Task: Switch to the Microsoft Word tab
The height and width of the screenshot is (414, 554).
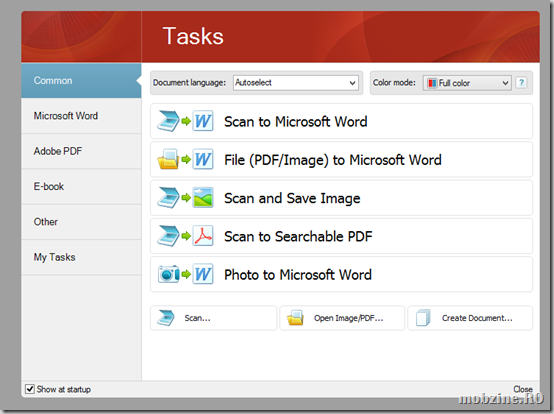Action: click(x=81, y=116)
